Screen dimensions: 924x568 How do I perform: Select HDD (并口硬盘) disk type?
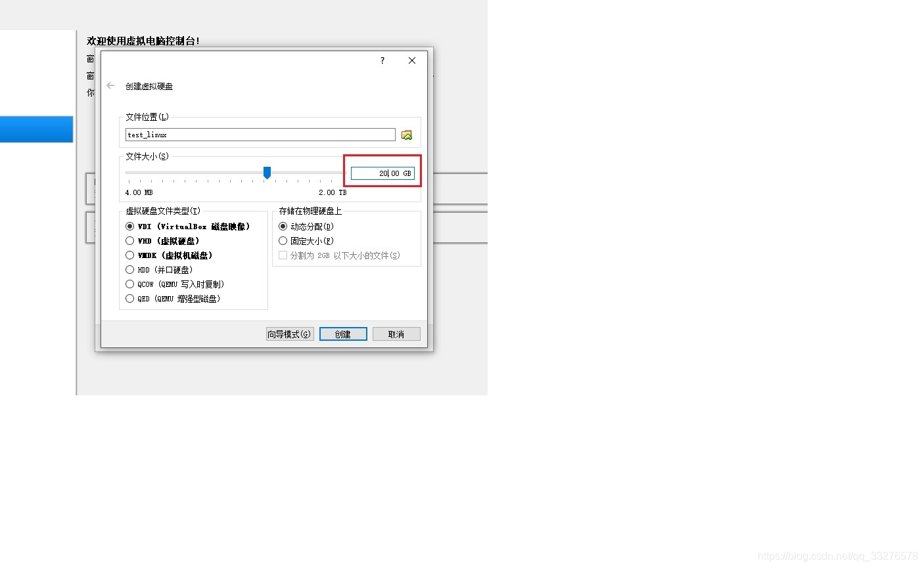pyautogui.click(x=158, y=270)
